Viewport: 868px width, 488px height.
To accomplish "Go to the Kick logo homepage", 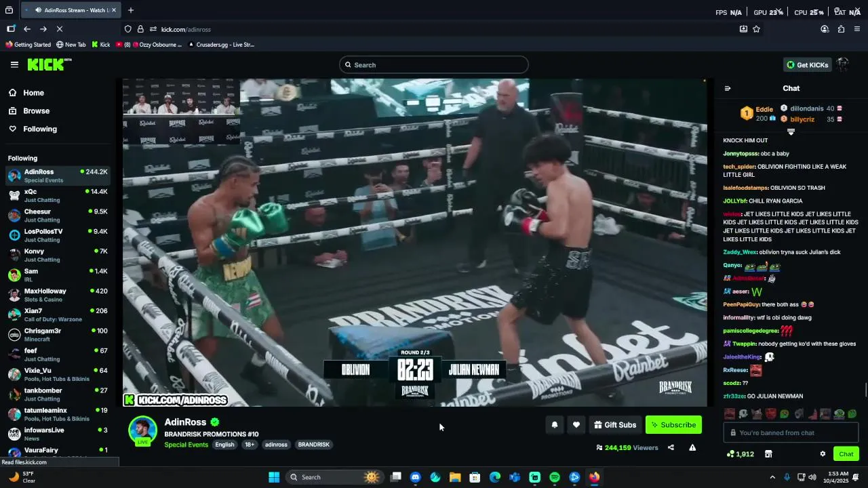I will pos(49,64).
